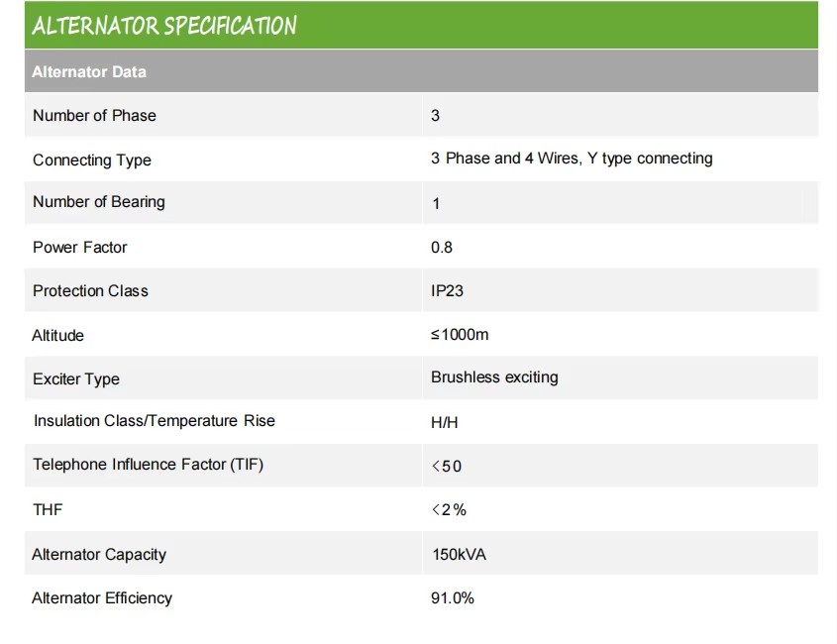Click the Exciter Type label
This screenshot has height=644, width=837.
click(x=76, y=378)
